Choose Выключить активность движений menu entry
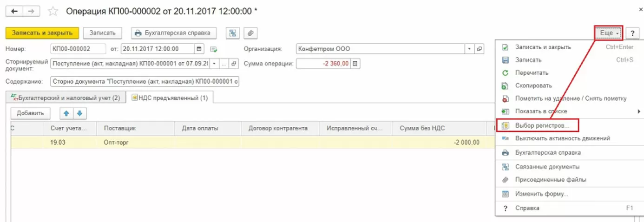This screenshot has width=644, height=222. click(x=562, y=138)
